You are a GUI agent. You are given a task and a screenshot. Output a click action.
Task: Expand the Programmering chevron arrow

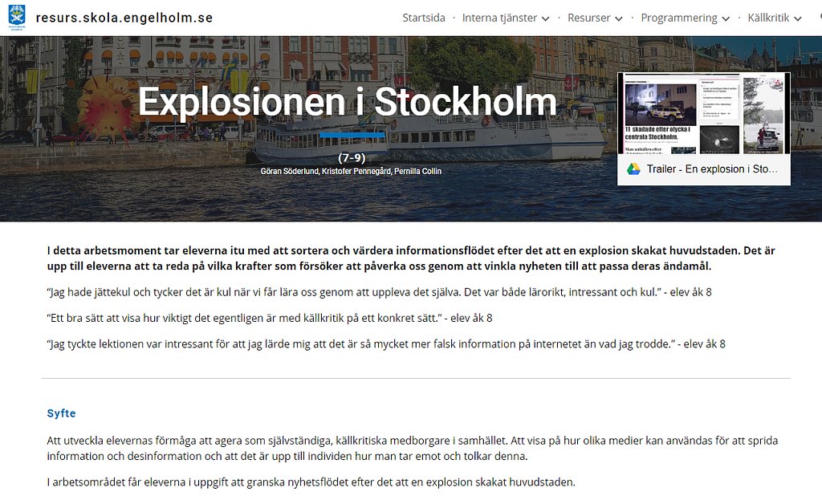pos(726,19)
